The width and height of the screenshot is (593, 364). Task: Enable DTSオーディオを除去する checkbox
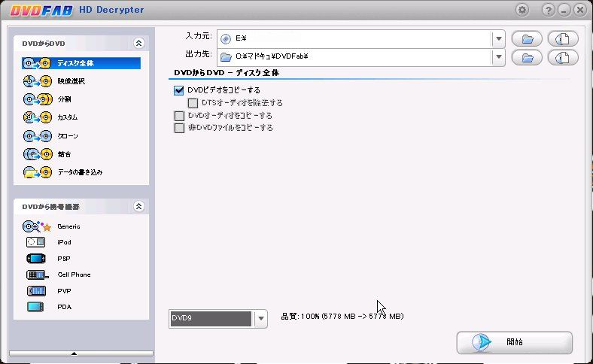coord(193,103)
